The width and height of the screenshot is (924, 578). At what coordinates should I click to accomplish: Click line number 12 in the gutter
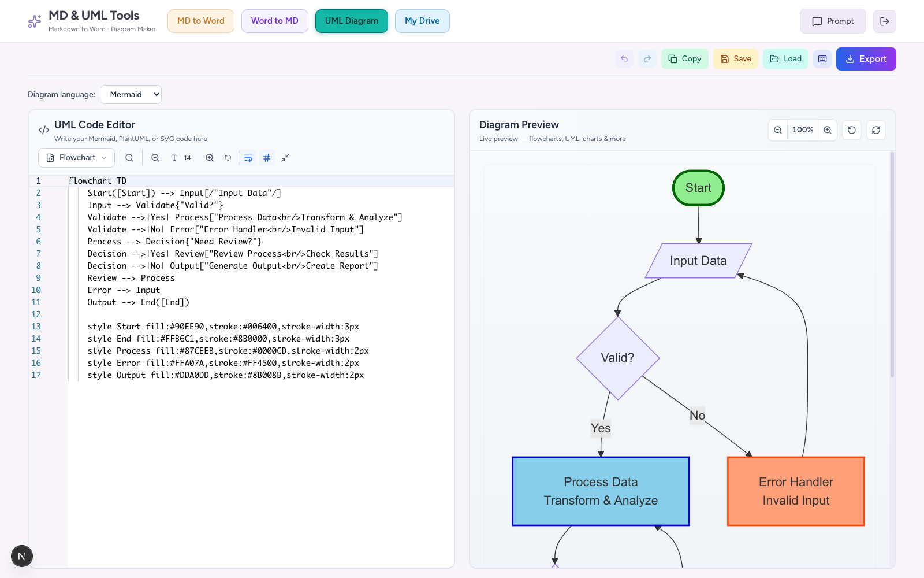[36, 314]
